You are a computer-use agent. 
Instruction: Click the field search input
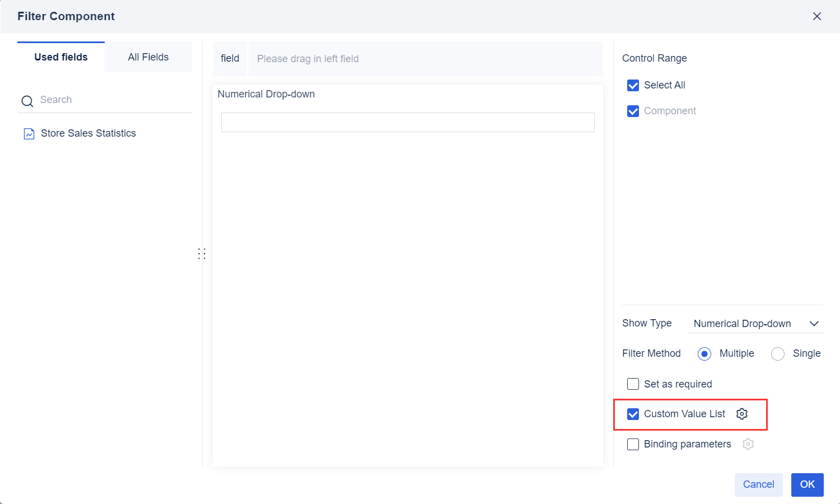tap(112, 100)
